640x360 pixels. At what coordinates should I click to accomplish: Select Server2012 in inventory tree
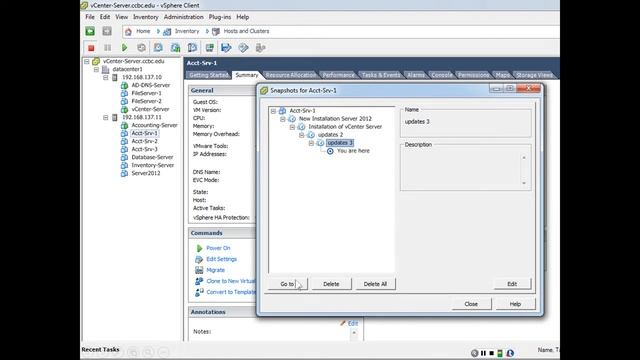pyautogui.click(x=146, y=173)
